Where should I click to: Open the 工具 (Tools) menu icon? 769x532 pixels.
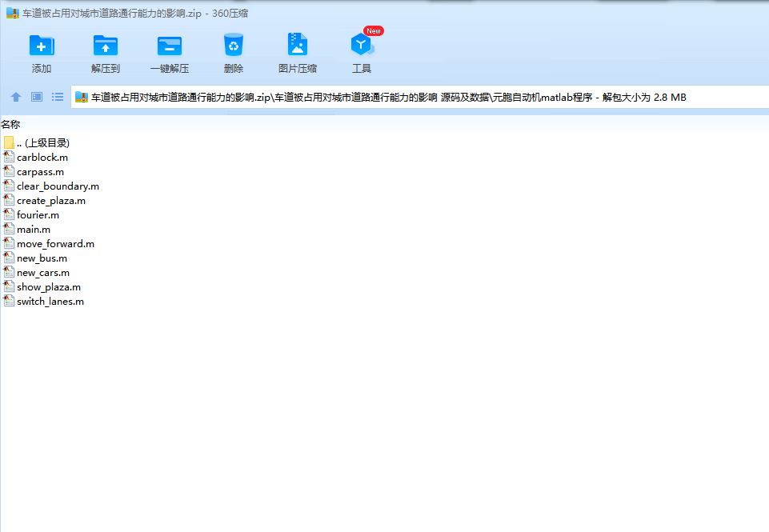click(362, 45)
